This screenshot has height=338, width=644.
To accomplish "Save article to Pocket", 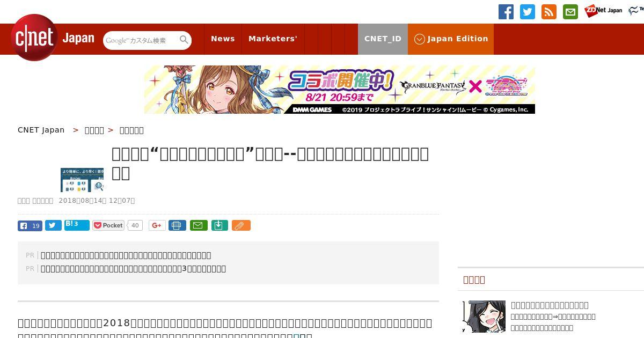I will coord(108,225).
